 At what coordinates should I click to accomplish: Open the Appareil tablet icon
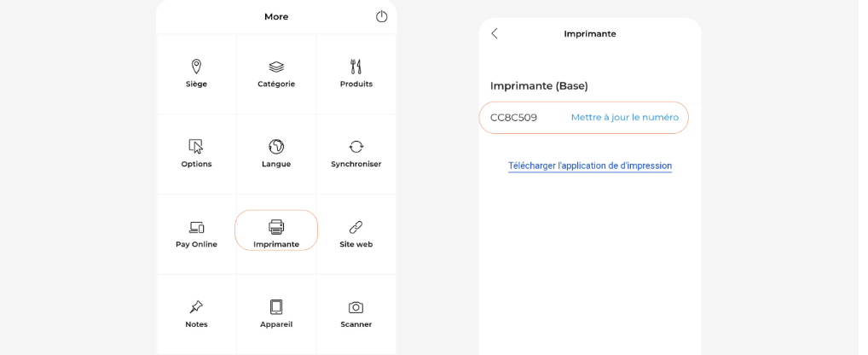click(x=276, y=307)
